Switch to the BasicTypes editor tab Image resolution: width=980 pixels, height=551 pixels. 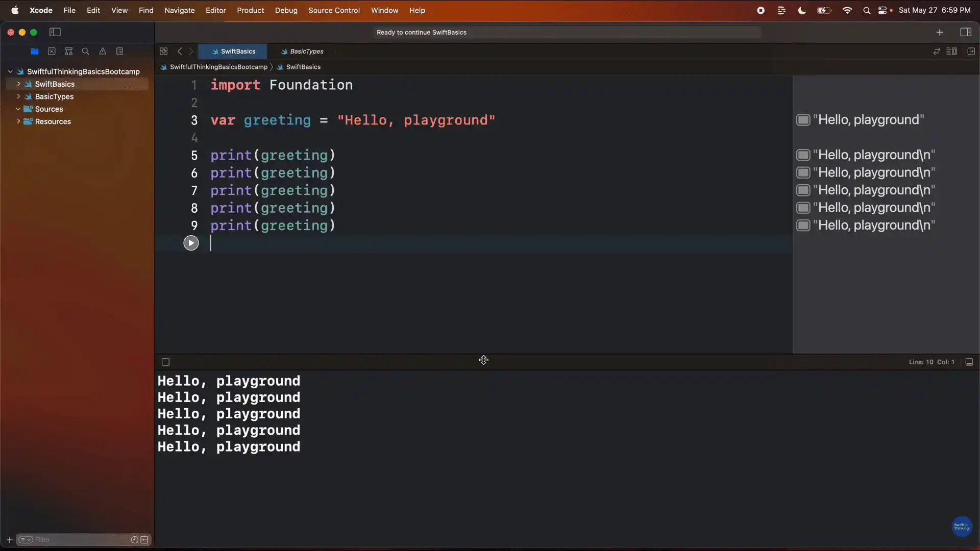click(302, 52)
